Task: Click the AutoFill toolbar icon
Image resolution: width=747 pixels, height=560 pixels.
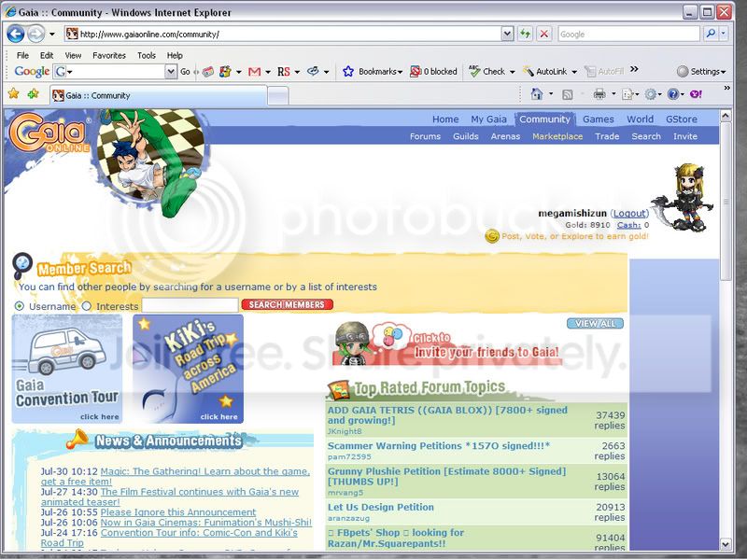Action: 590,72
